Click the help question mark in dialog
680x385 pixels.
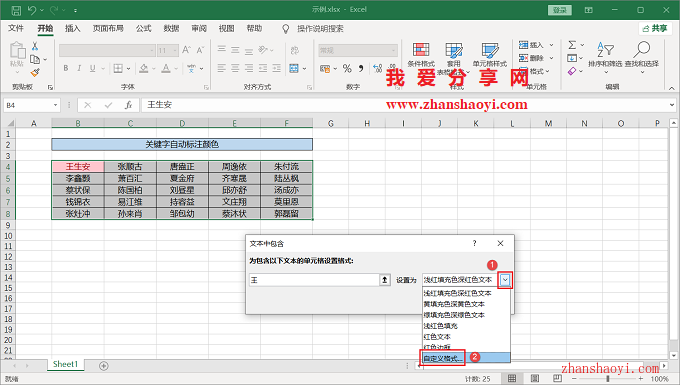point(474,243)
